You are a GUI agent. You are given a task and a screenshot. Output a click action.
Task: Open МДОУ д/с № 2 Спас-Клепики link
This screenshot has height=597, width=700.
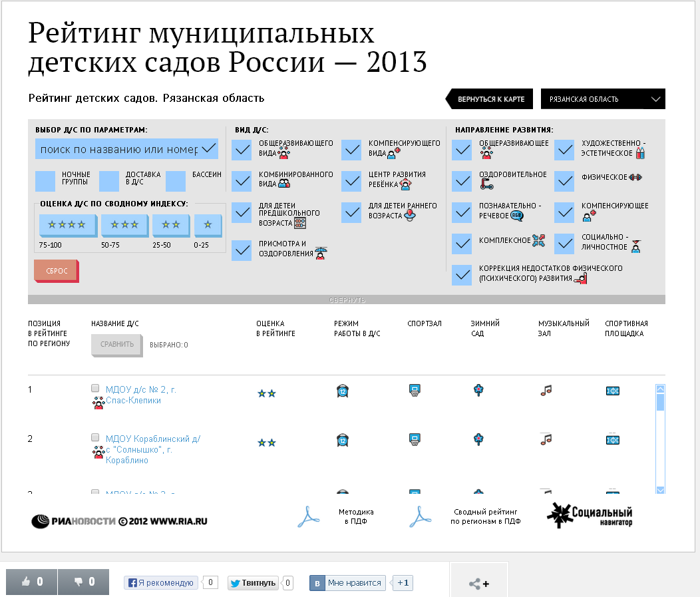140,395
